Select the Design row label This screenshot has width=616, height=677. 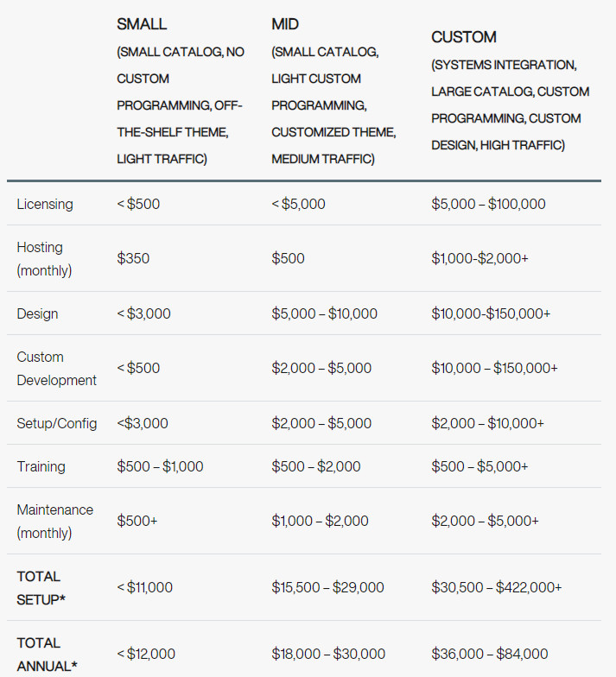pos(37,313)
